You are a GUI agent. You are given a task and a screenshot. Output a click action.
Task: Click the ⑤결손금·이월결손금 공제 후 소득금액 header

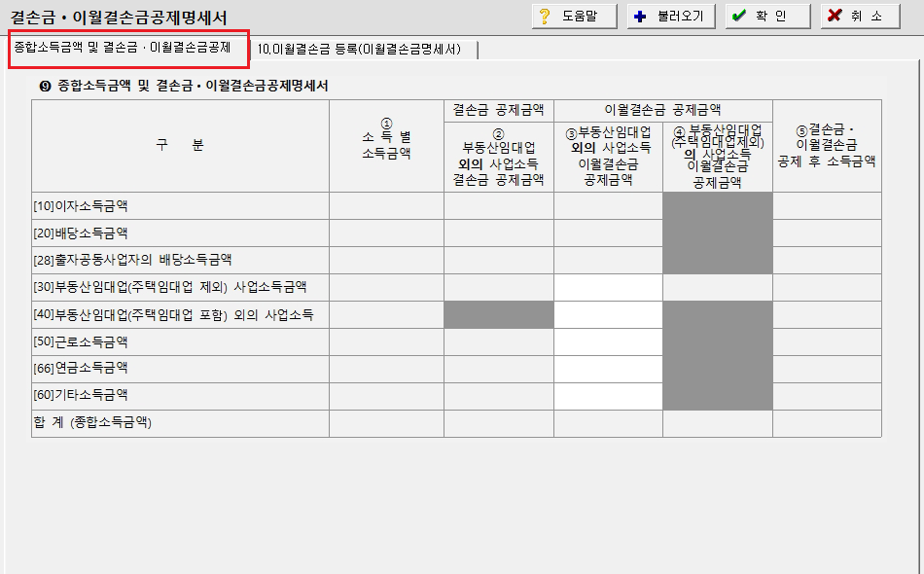[828, 146]
